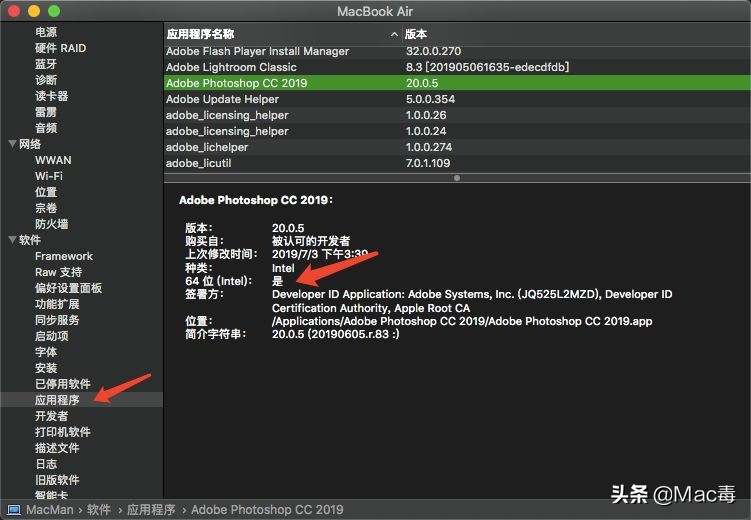Select 雷雳 in the sidebar
Screen dimensions: 751x520
(x=46, y=112)
